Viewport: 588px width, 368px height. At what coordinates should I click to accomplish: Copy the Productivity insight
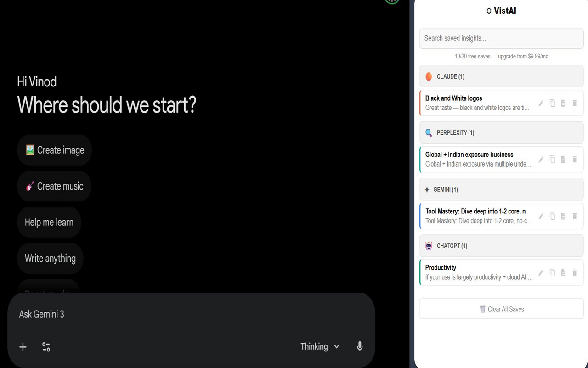click(552, 272)
